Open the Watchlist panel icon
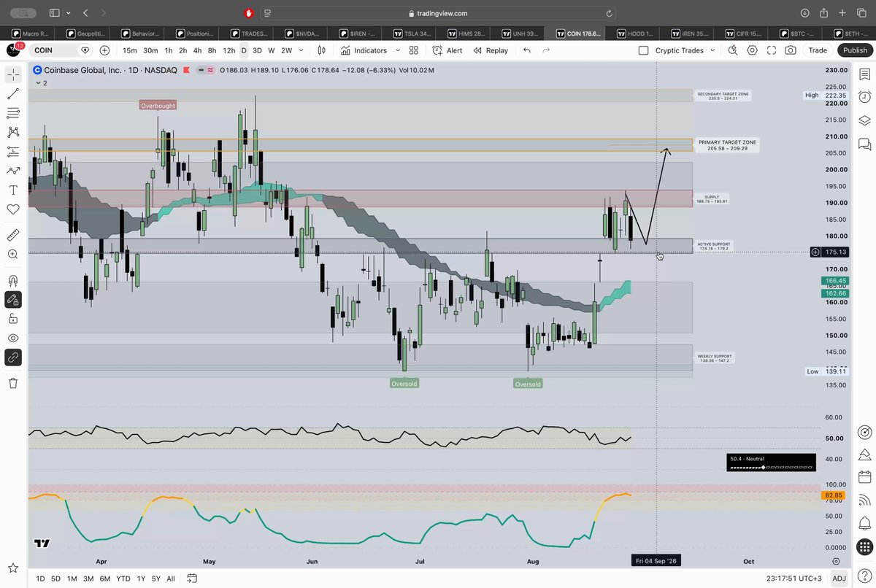This screenshot has width=876, height=588. point(864,74)
